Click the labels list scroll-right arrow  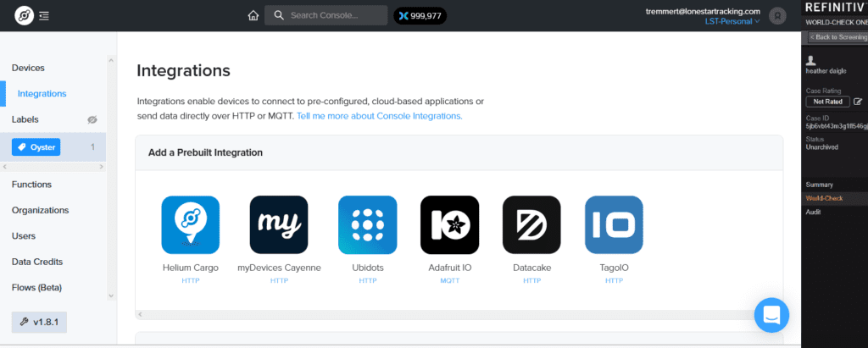(102, 166)
